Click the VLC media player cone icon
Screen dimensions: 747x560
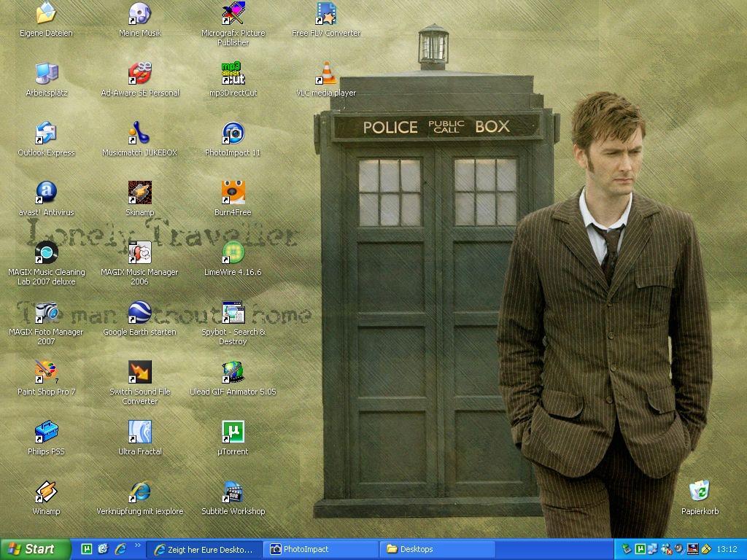pyautogui.click(x=326, y=74)
